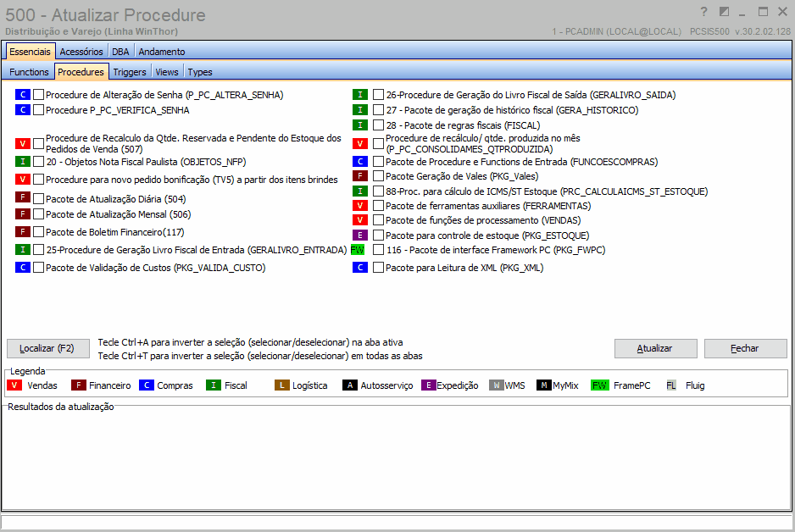
Task: Click the green I icon beside GERALIVRO_ENTRADA
Action: 23,249
